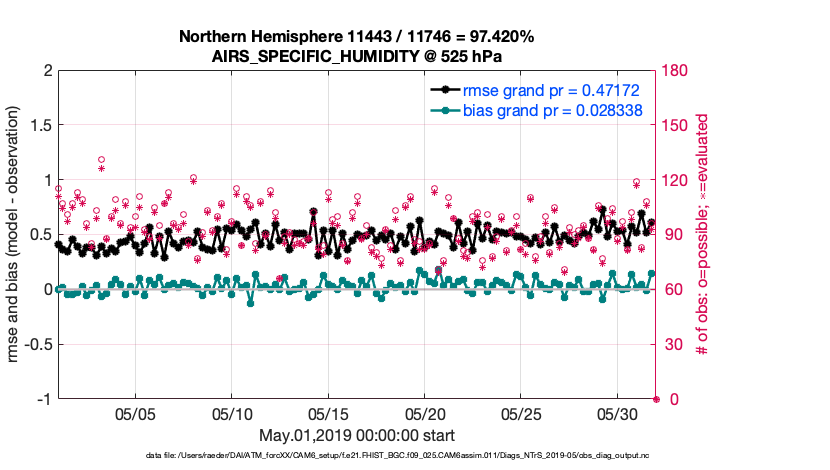Click the teal bias legend line marker

[446, 110]
